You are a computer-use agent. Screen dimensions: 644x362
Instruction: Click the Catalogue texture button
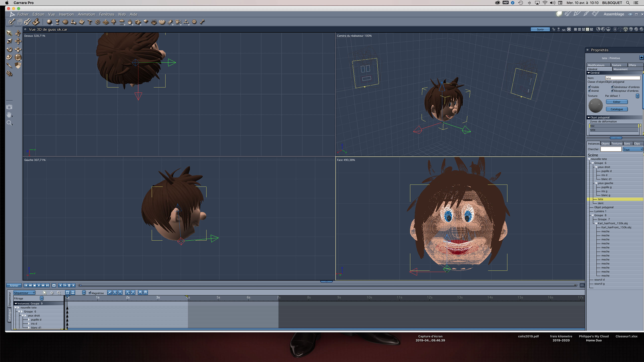click(x=617, y=109)
